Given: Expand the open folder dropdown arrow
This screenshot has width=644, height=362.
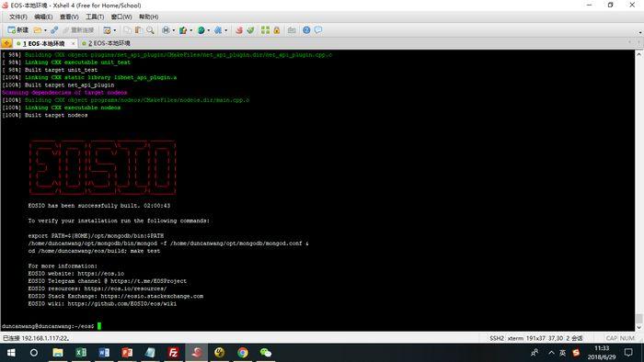Looking at the screenshot, I should tap(45, 30).
